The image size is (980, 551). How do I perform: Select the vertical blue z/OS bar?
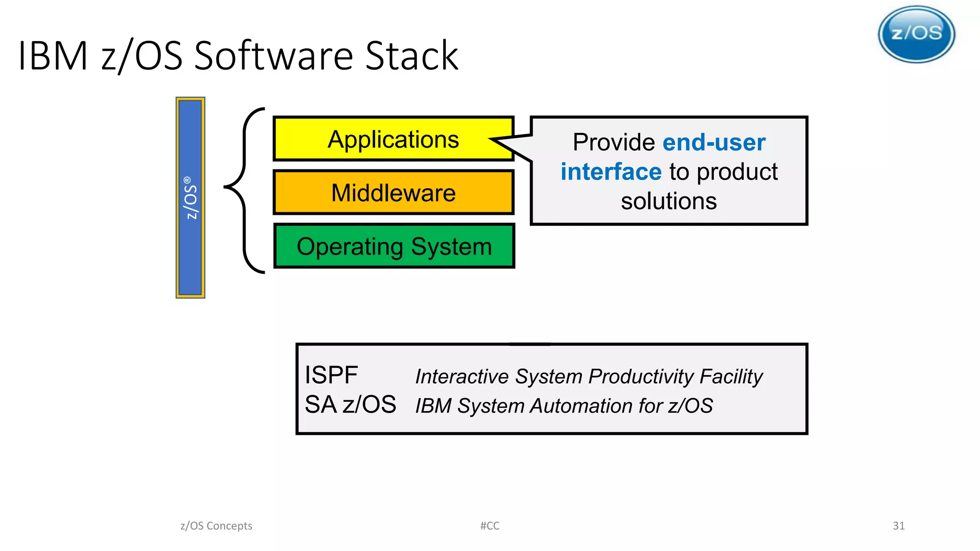[190, 198]
